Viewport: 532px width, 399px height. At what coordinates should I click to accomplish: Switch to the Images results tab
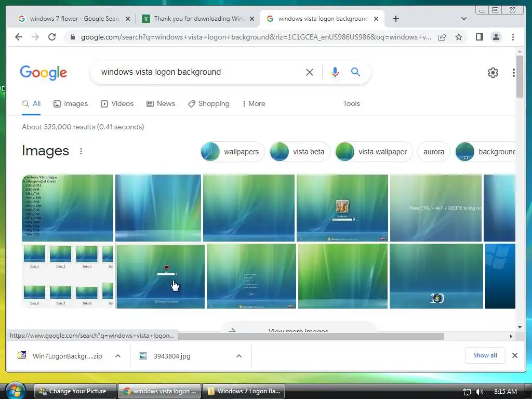[x=71, y=104]
